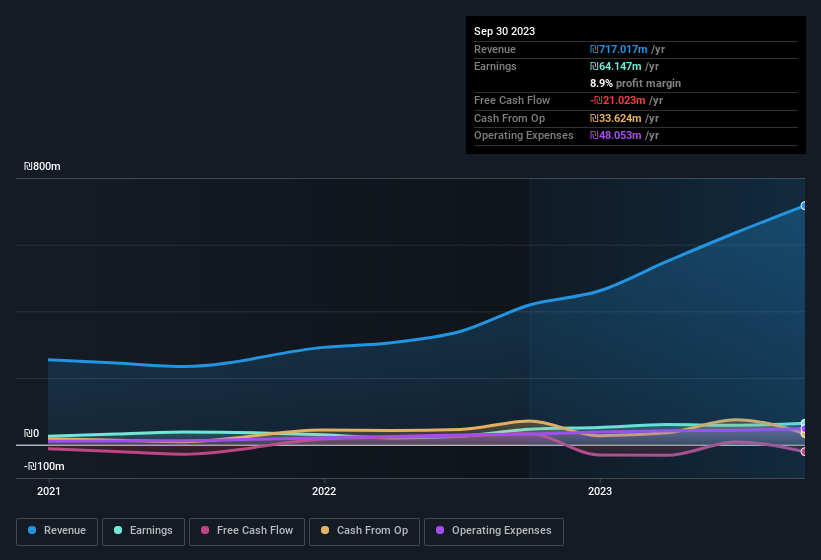821x560 pixels.
Task: Toggle the Operating Expenses legend button
Action: pos(494,532)
